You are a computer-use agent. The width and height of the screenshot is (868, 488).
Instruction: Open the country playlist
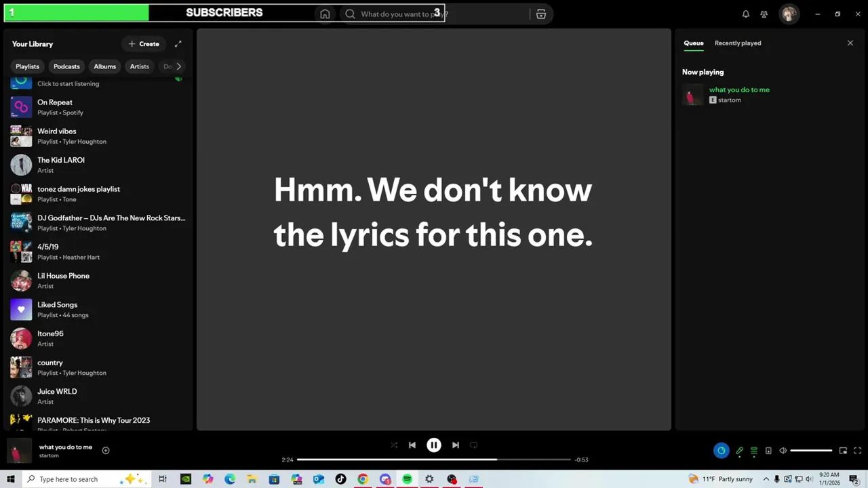point(98,367)
